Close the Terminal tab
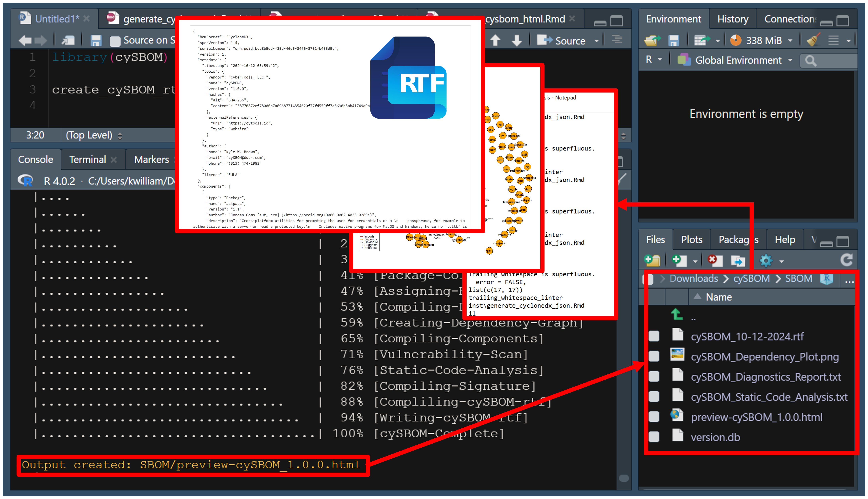 [x=114, y=160]
